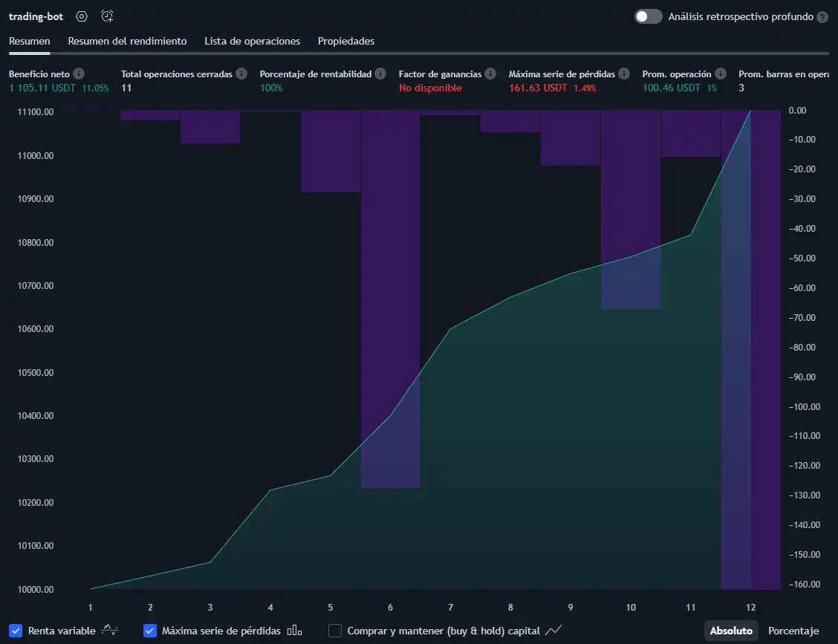Click the −100.00 right axis label
Screen dimensions: 838x644
point(805,407)
